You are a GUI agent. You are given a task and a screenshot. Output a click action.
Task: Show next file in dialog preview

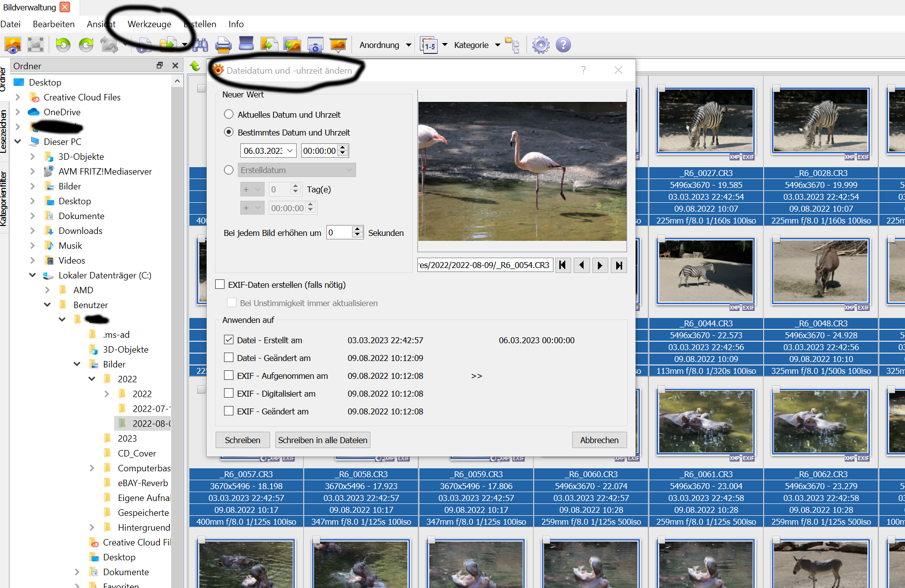click(600, 266)
